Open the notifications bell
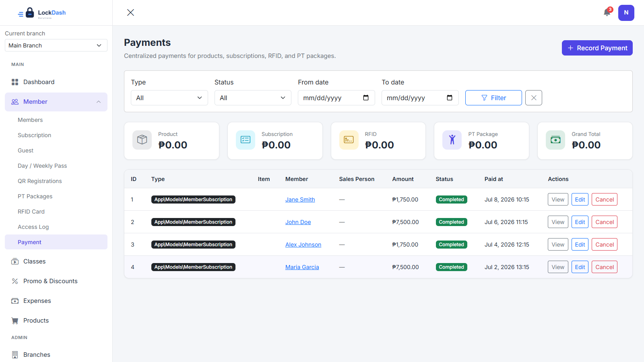This screenshot has width=644, height=362. (x=607, y=12)
